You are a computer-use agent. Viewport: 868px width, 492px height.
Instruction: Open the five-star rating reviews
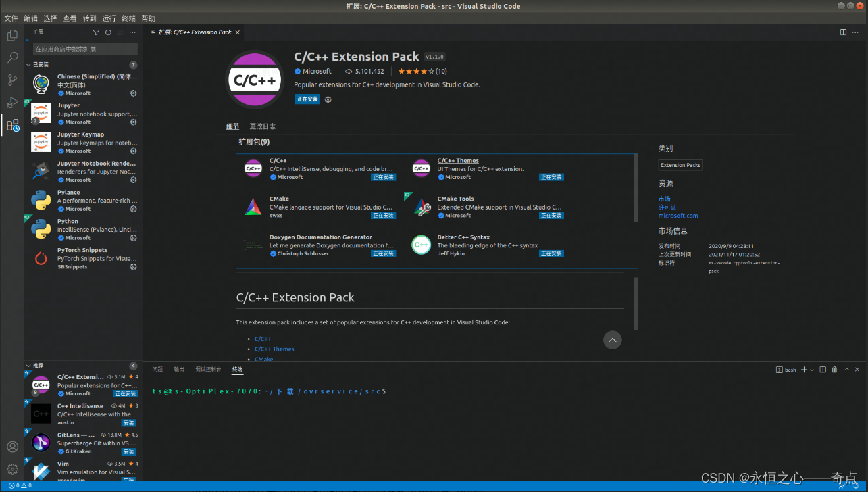pos(422,71)
